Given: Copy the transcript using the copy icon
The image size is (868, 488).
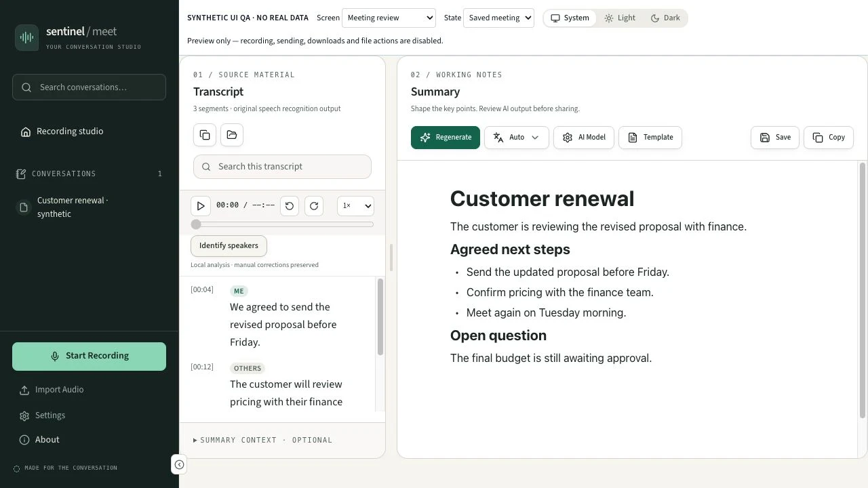Looking at the screenshot, I should (x=205, y=135).
